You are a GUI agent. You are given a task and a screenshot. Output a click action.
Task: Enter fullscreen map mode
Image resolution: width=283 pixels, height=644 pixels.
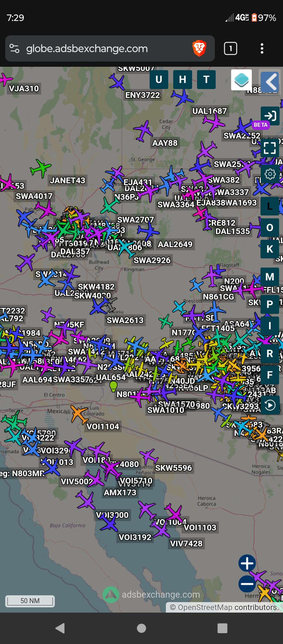270,148
